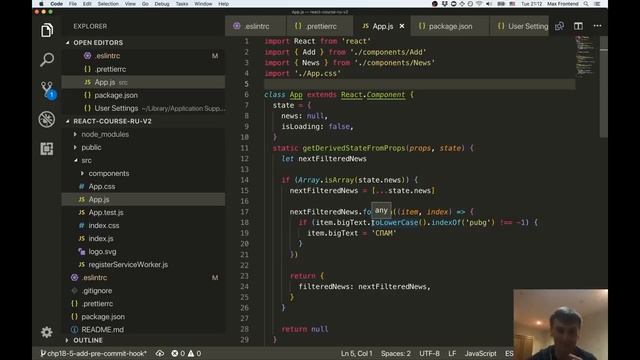This screenshot has height=360, width=640.
Task: Click the macOS Spotlight search icon
Action: [586, 4]
